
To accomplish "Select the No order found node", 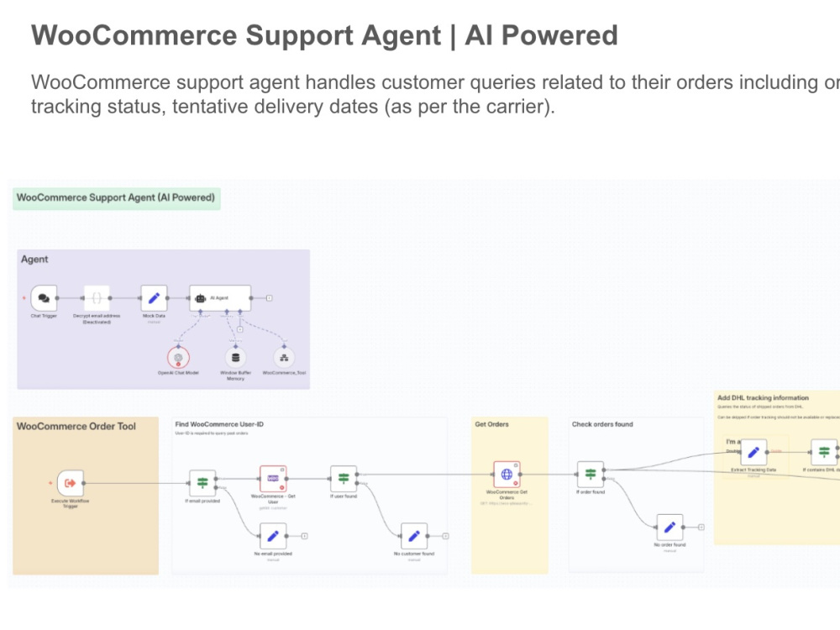I will [x=669, y=528].
